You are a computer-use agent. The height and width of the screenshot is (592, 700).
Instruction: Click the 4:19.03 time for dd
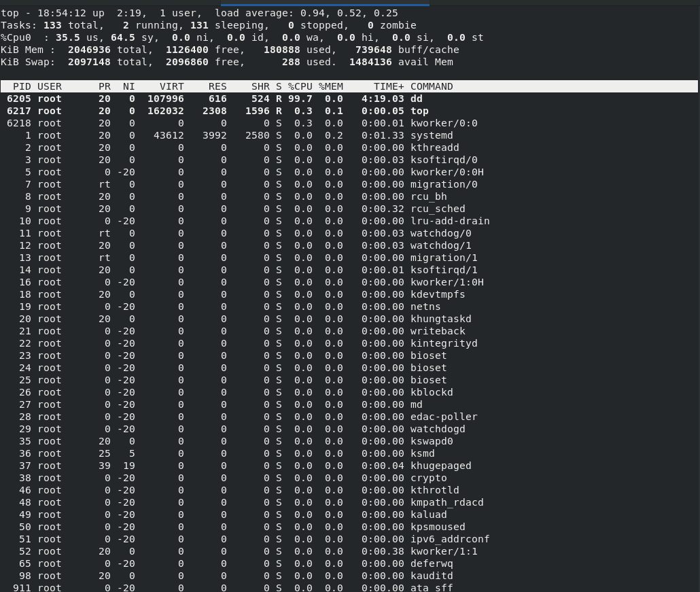tap(383, 99)
